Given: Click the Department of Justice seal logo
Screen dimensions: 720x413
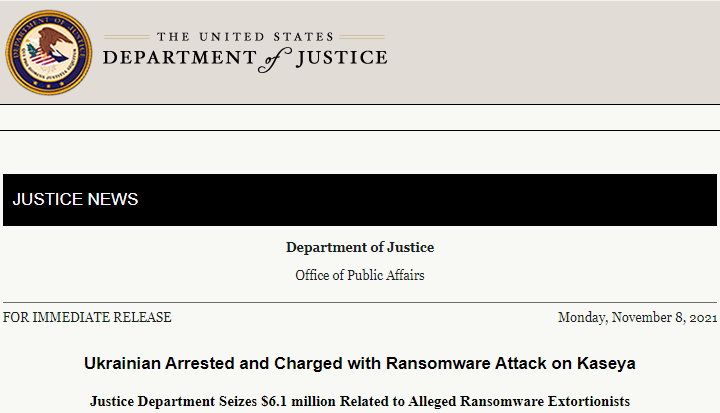Looking at the screenshot, I should click(x=49, y=53).
